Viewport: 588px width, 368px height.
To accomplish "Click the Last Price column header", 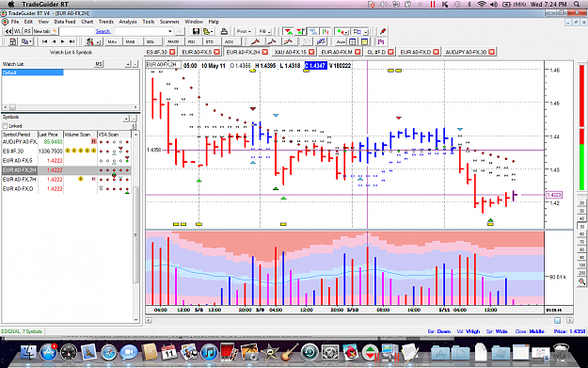I will point(50,135).
